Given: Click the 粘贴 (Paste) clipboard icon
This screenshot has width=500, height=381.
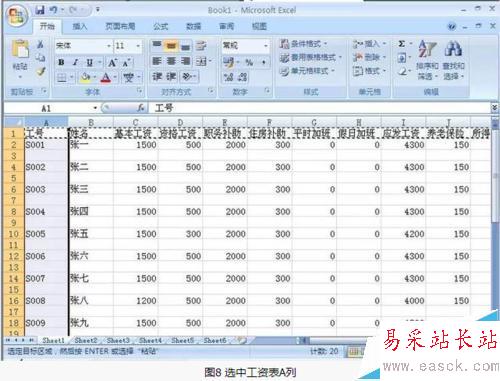Looking at the screenshot, I should [20, 49].
